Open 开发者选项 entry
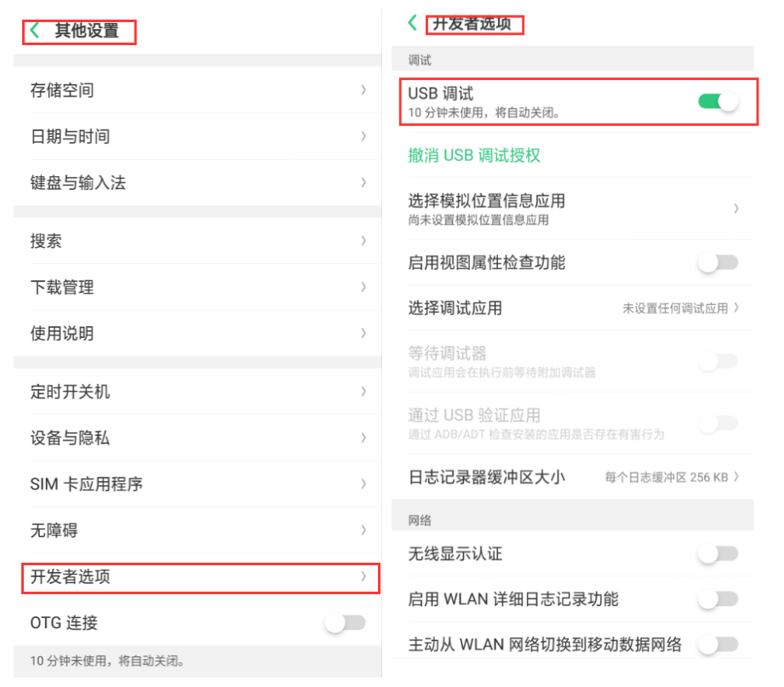The image size is (784, 687). click(x=201, y=576)
